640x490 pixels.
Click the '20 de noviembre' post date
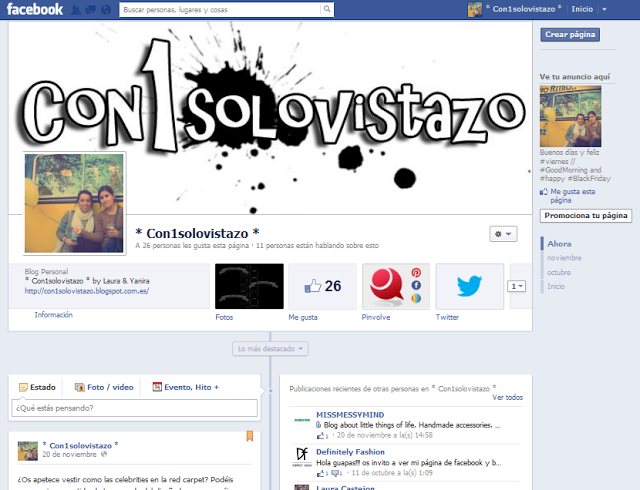[x=69, y=454]
